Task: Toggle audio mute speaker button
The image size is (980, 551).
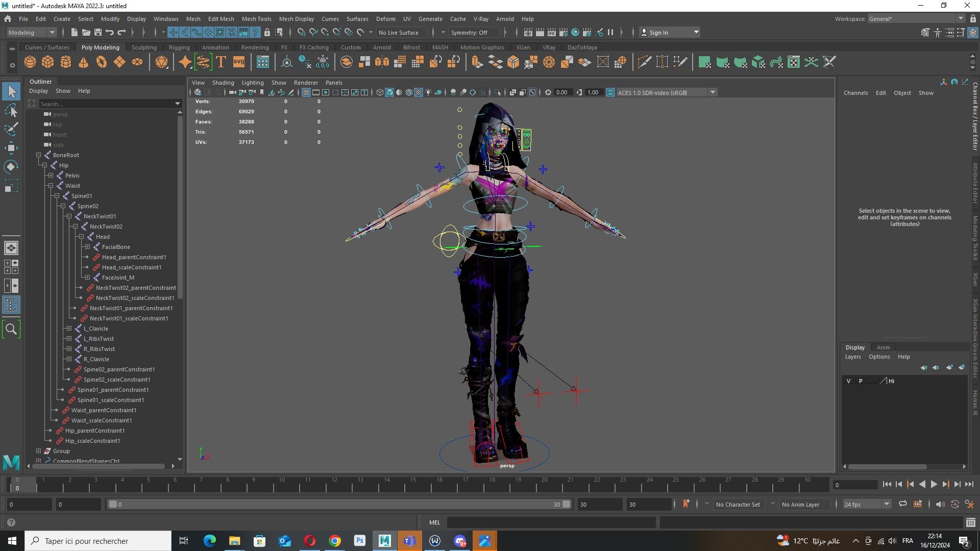Action: tap(940, 504)
